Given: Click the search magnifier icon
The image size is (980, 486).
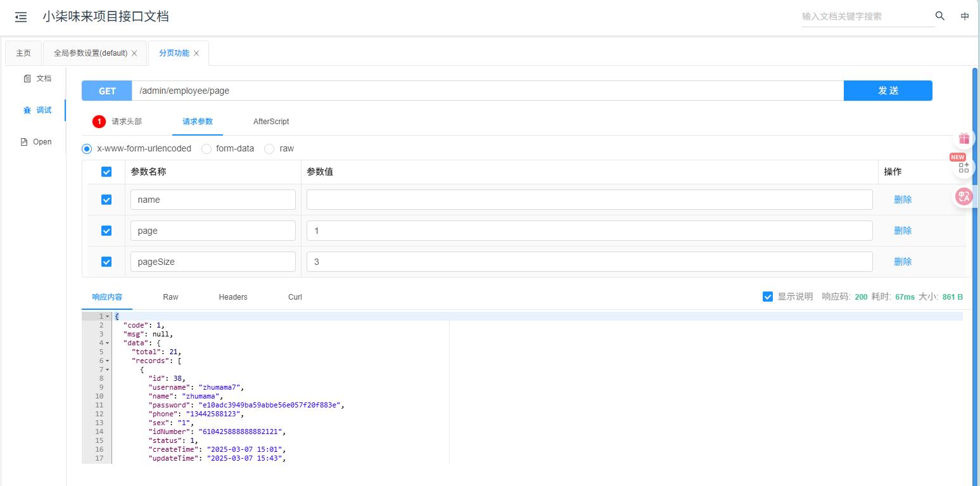Looking at the screenshot, I should coord(940,16).
